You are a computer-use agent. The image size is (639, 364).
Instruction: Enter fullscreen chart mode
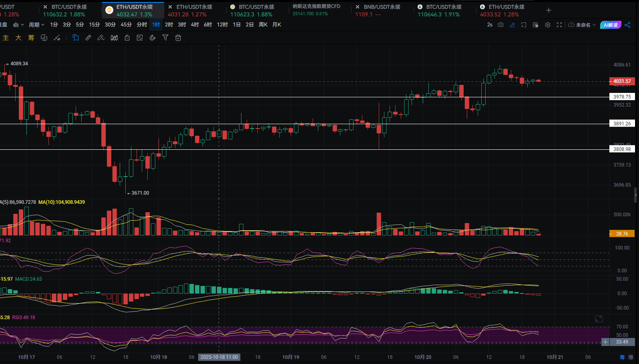tap(559, 25)
